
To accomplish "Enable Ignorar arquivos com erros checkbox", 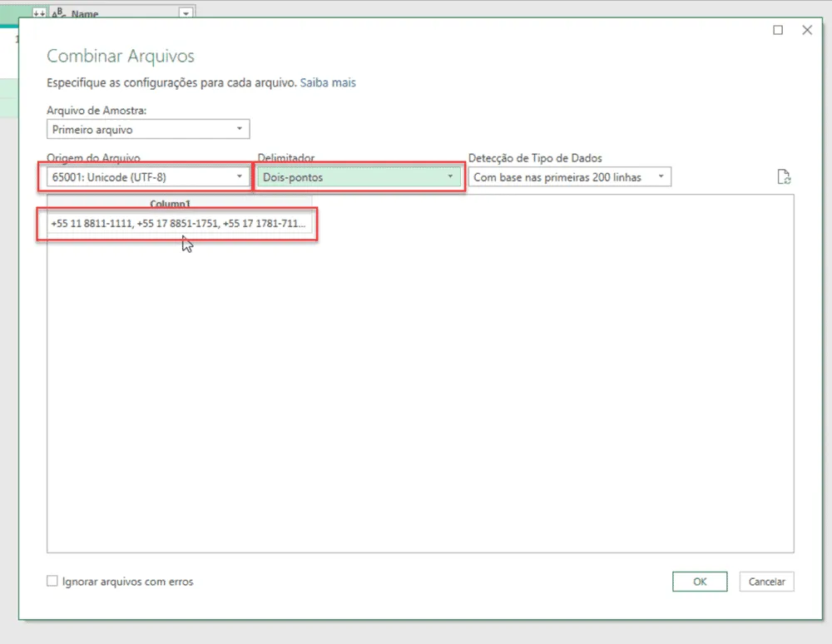I will [x=52, y=581].
